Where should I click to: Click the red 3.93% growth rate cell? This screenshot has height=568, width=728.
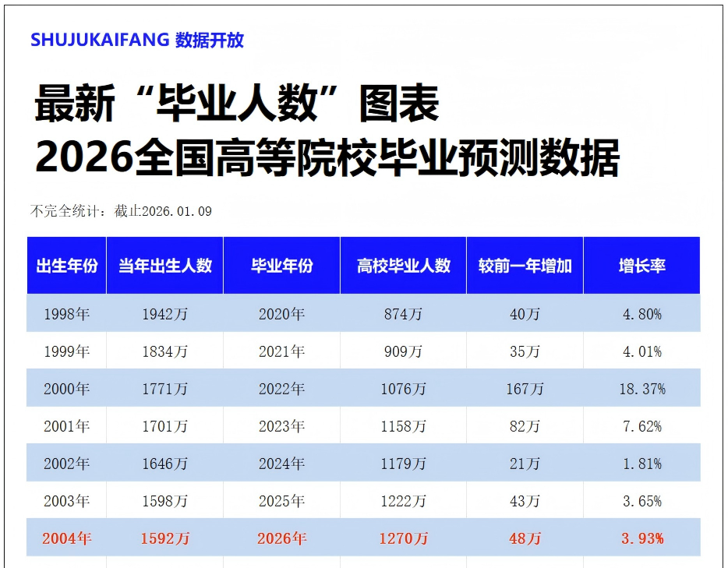642,538
